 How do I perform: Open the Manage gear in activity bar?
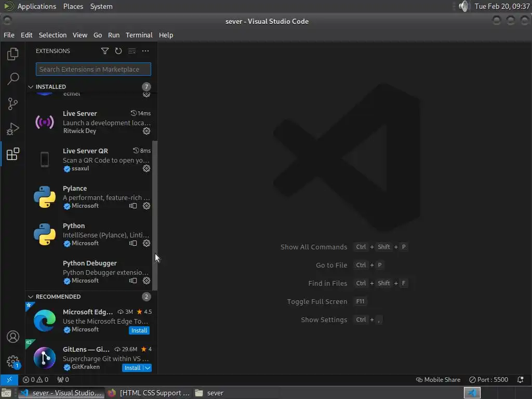(13, 362)
